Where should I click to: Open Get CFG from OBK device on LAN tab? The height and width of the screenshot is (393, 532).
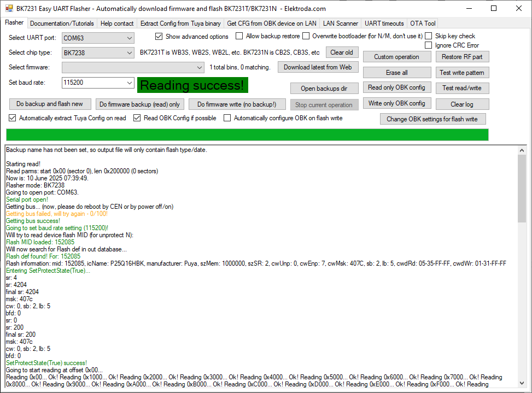pos(271,24)
